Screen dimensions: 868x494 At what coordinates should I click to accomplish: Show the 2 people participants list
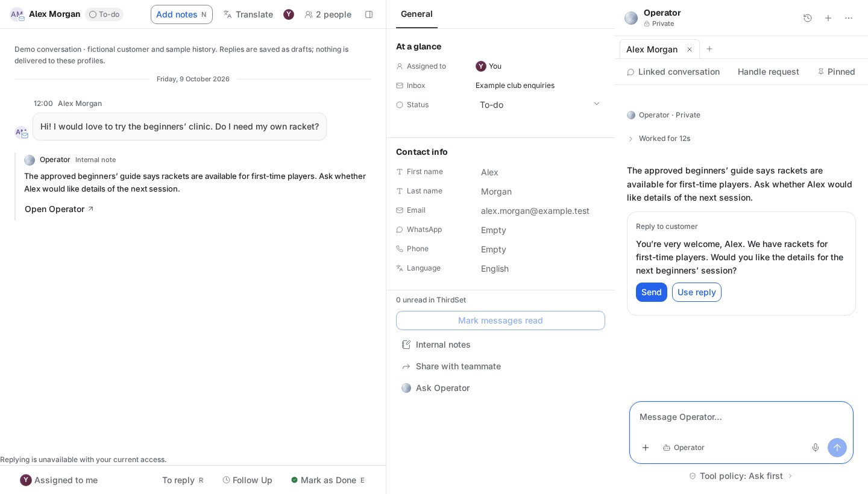click(x=329, y=14)
